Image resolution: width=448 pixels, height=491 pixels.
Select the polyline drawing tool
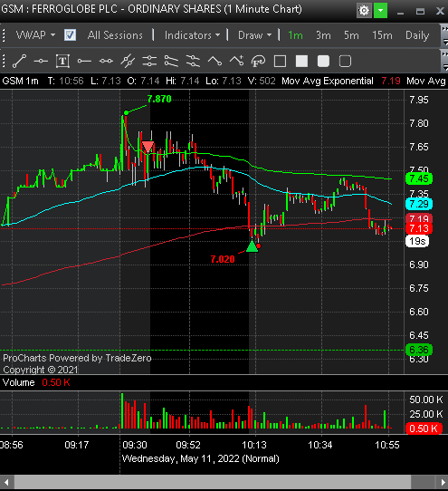214,61
